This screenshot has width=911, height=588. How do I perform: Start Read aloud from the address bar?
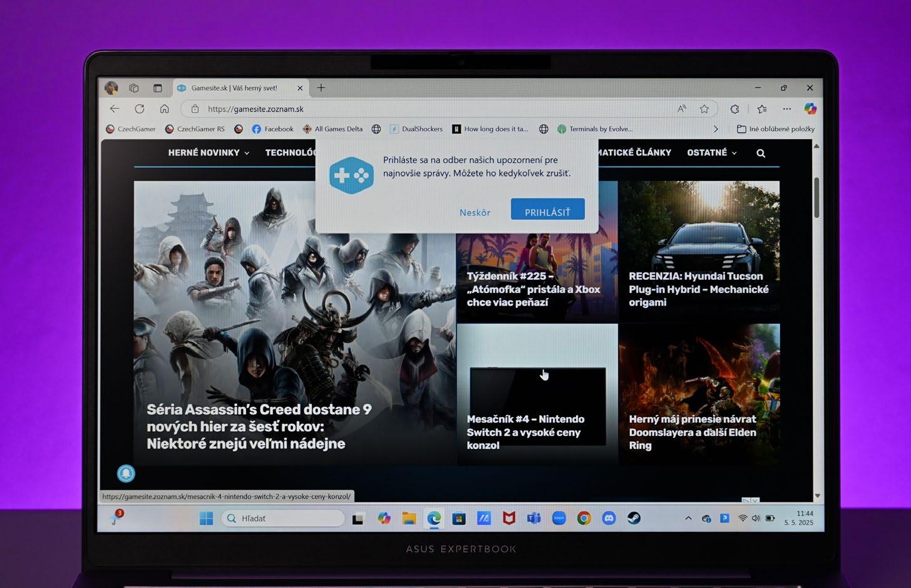[x=682, y=109]
